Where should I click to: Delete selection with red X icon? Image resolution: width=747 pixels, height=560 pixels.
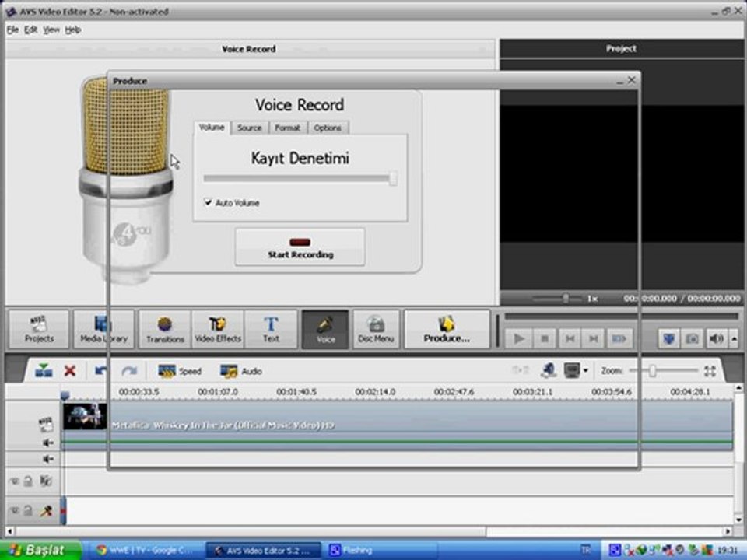coord(70,370)
